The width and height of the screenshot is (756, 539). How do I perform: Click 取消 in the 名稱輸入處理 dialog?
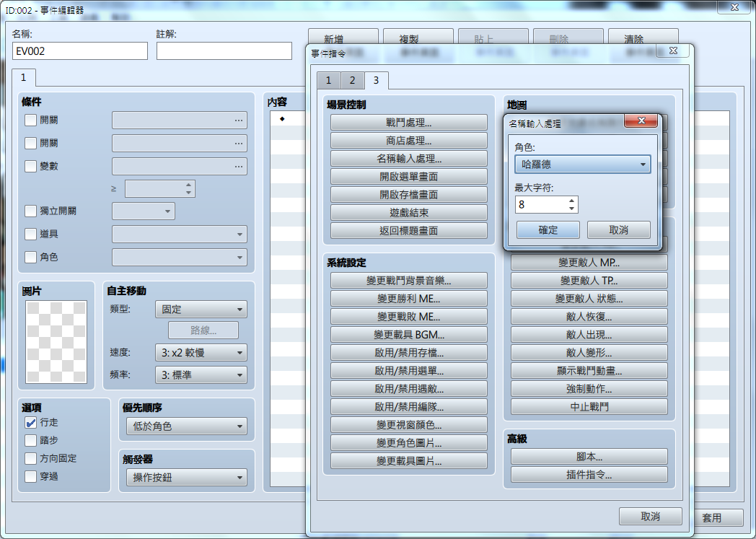coord(619,230)
